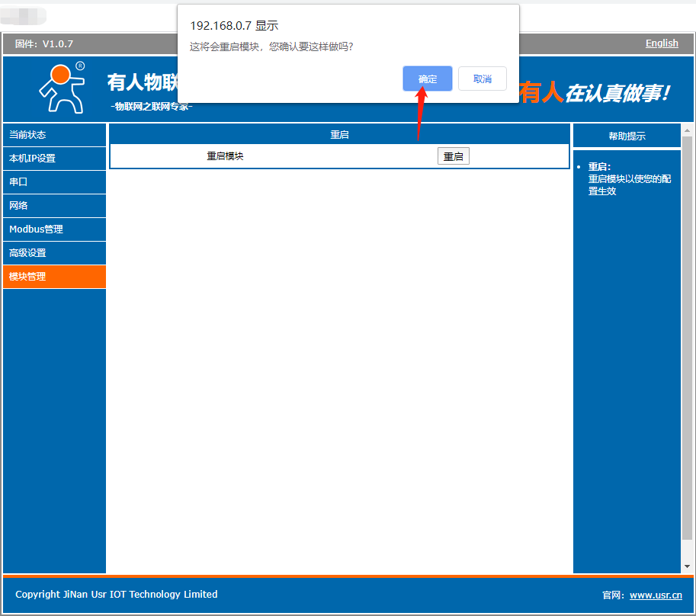Open the www.usr.cn official website link

point(656,595)
